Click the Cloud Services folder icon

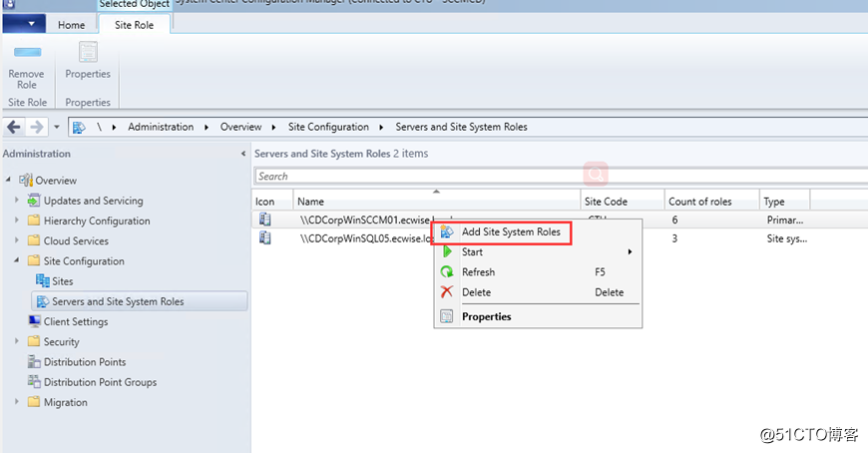[34, 240]
